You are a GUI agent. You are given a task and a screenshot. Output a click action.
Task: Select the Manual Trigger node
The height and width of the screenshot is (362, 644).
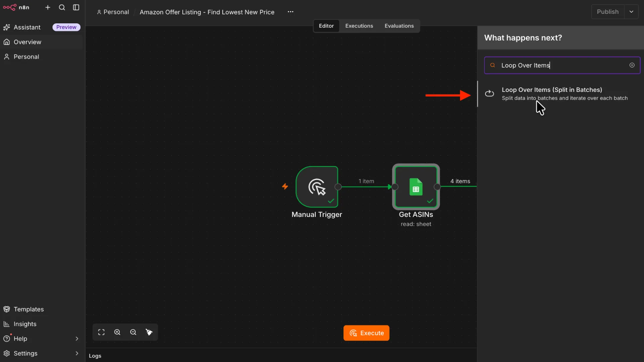[317, 187]
